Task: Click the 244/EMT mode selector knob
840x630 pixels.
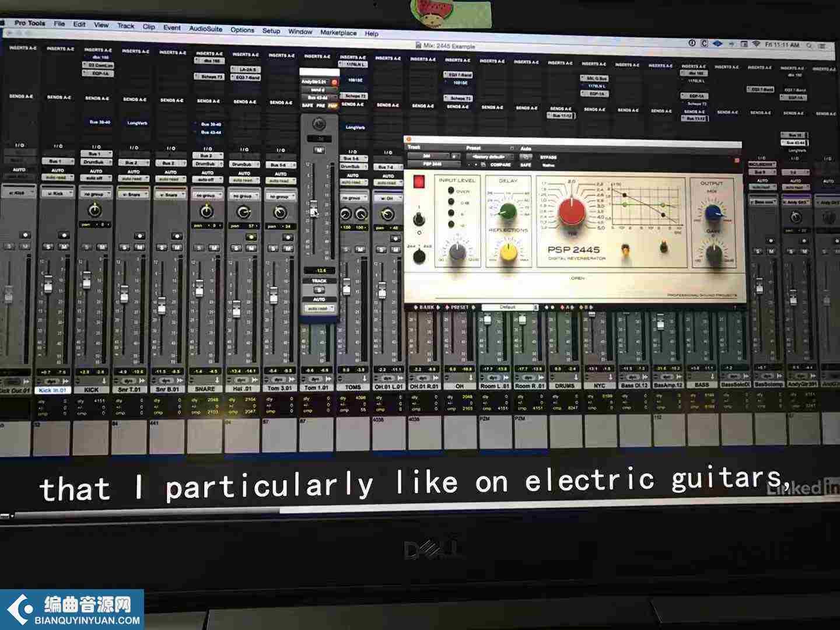Action: 419,256
